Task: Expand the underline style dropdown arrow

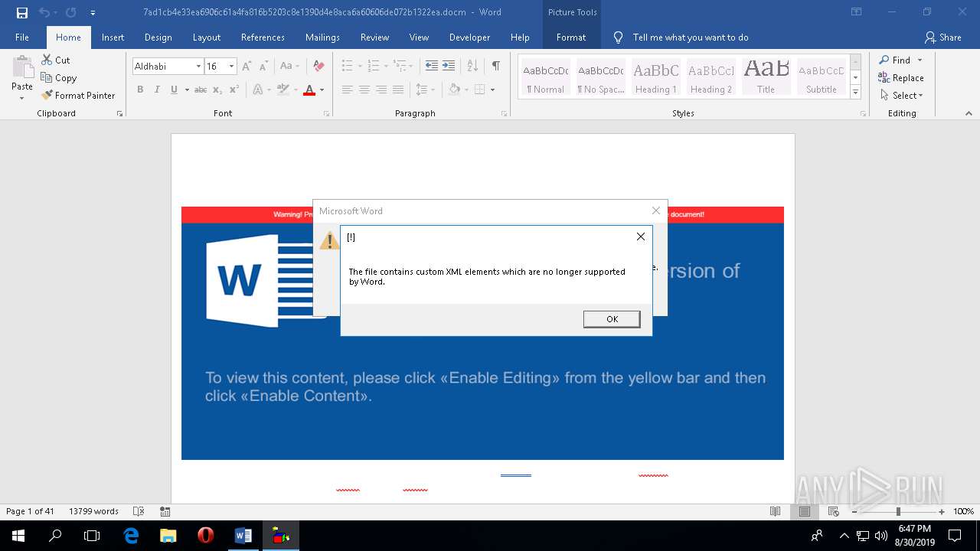Action: point(186,90)
